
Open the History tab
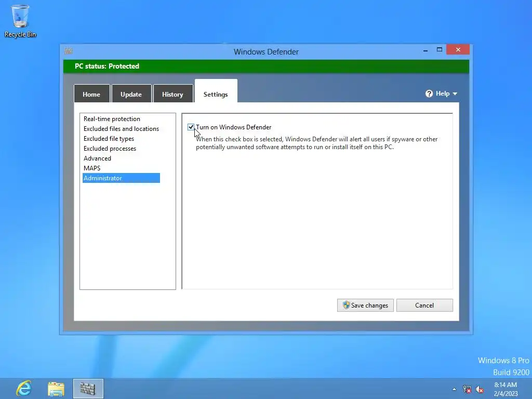coord(172,94)
